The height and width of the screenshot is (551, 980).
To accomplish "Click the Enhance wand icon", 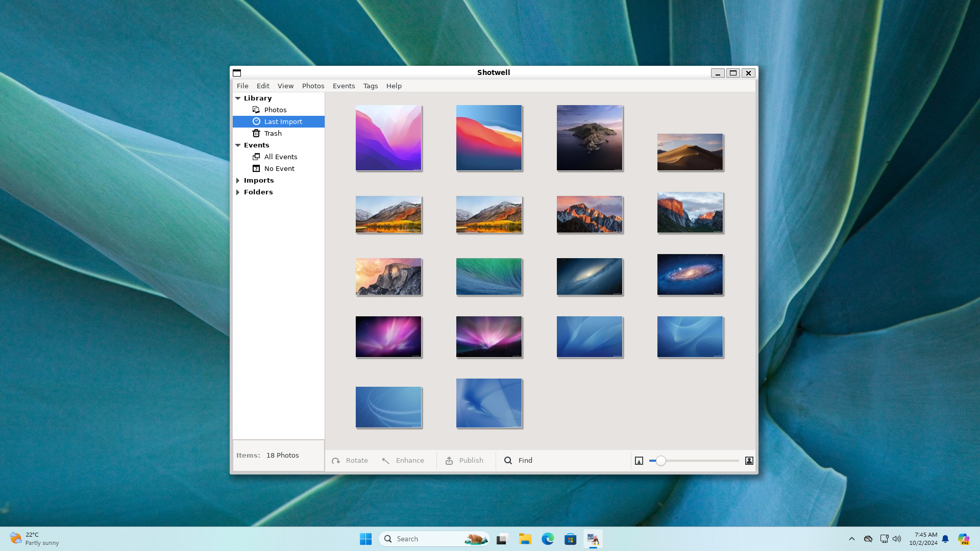I will tap(386, 461).
